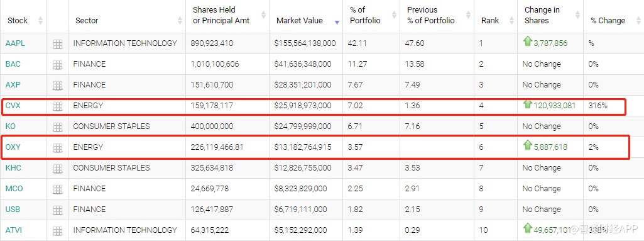Sort by Sector using its sort arrows
644x241 pixels.
tap(180, 20)
